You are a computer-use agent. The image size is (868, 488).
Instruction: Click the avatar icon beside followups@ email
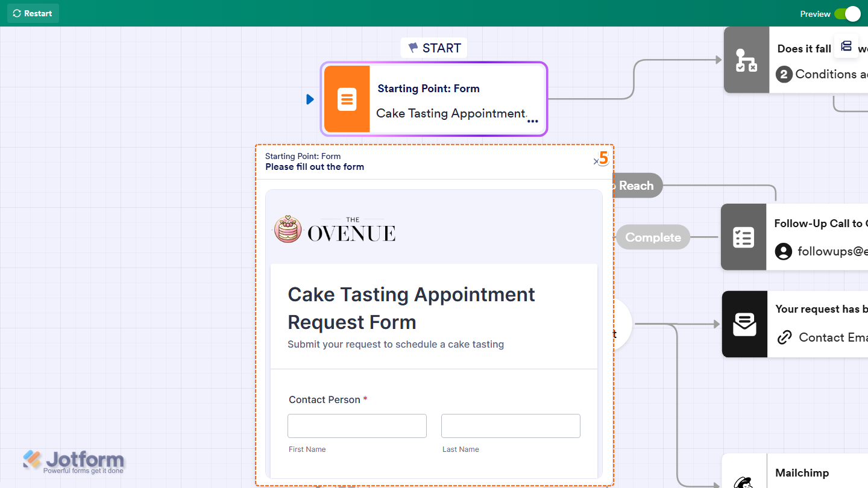(782, 251)
